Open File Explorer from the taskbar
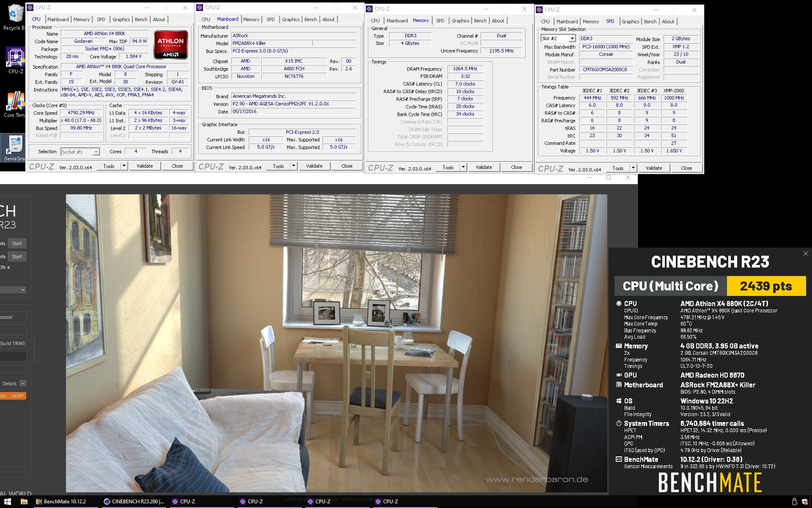Image resolution: width=812 pixels, height=508 pixels. point(24,502)
